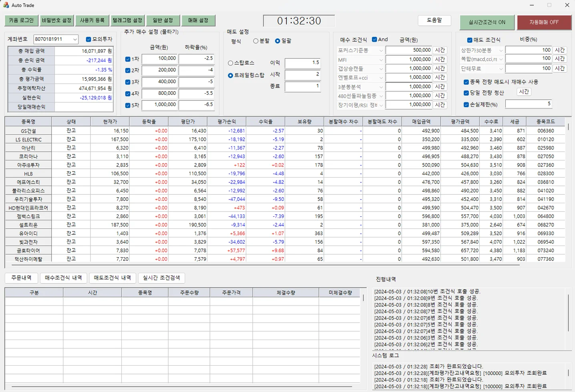Select the 금호타이어 stock name cell
Screen dimensions: 575x392
click(28, 250)
